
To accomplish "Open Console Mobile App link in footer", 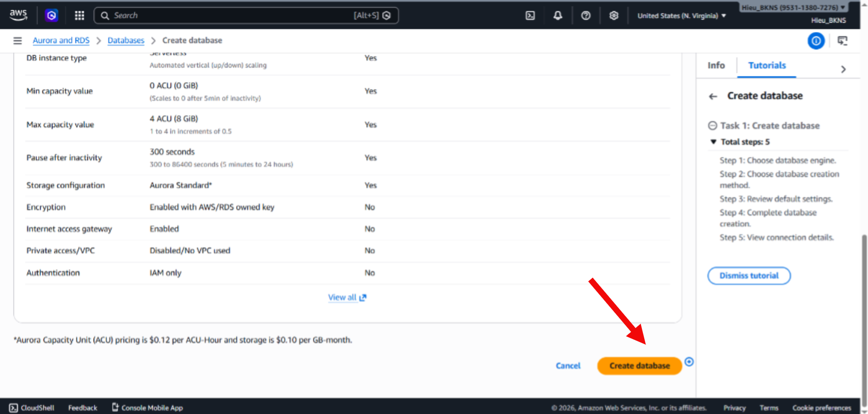I will click(147, 408).
